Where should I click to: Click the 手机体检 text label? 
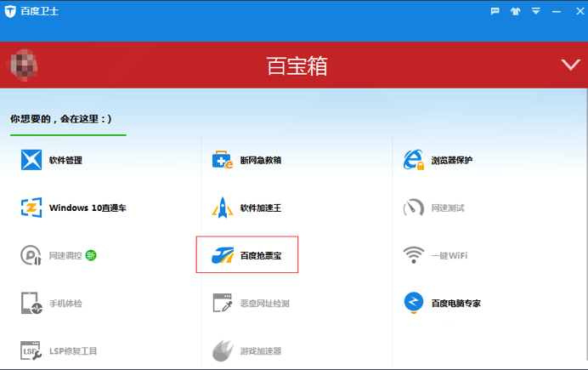click(65, 303)
